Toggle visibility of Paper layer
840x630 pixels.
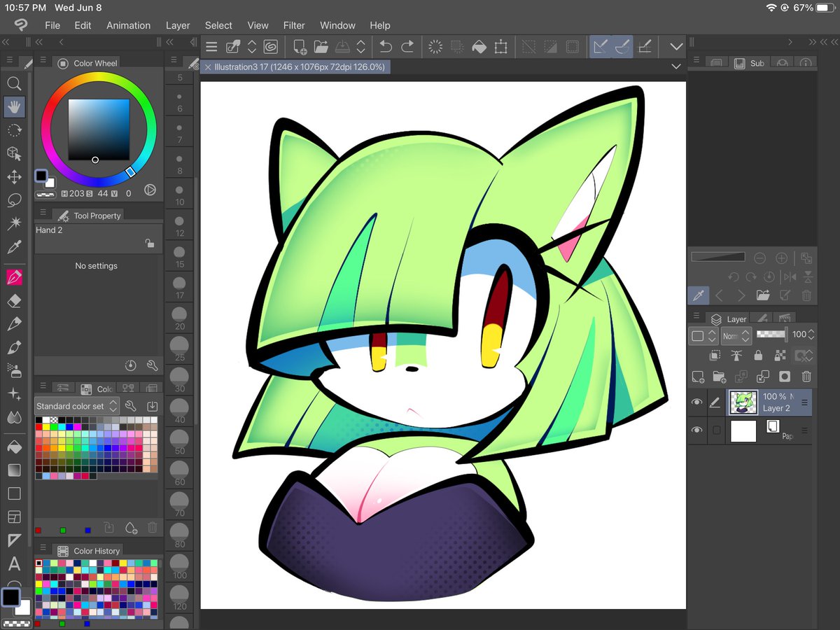(696, 430)
